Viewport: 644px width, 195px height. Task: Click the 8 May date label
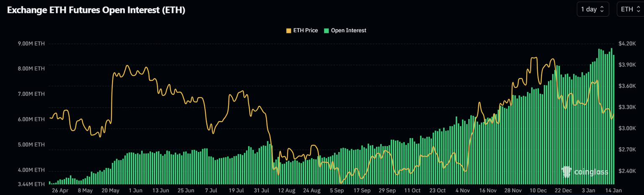[85, 190]
